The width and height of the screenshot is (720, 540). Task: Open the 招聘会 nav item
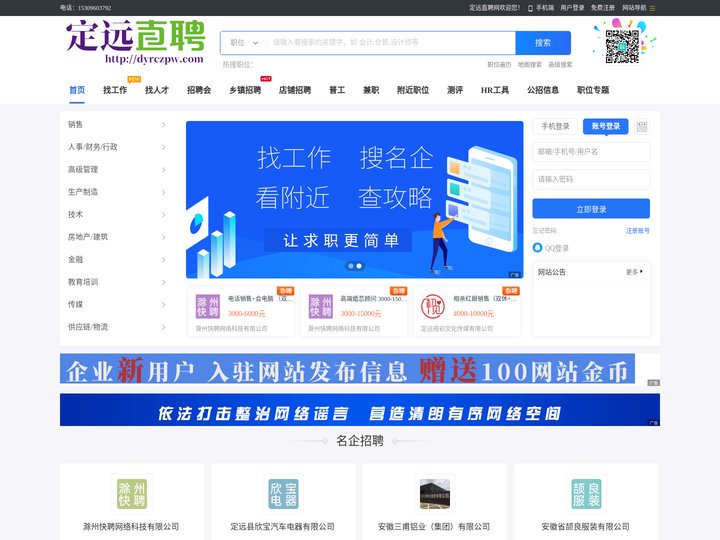199,90
